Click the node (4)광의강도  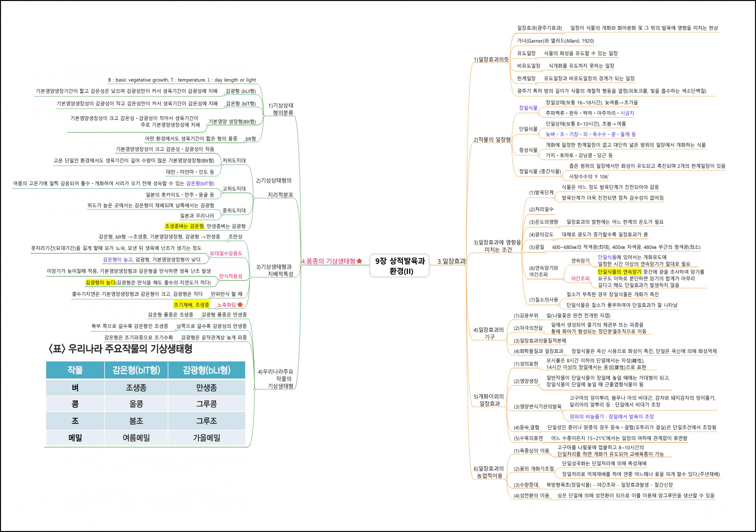(541, 234)
